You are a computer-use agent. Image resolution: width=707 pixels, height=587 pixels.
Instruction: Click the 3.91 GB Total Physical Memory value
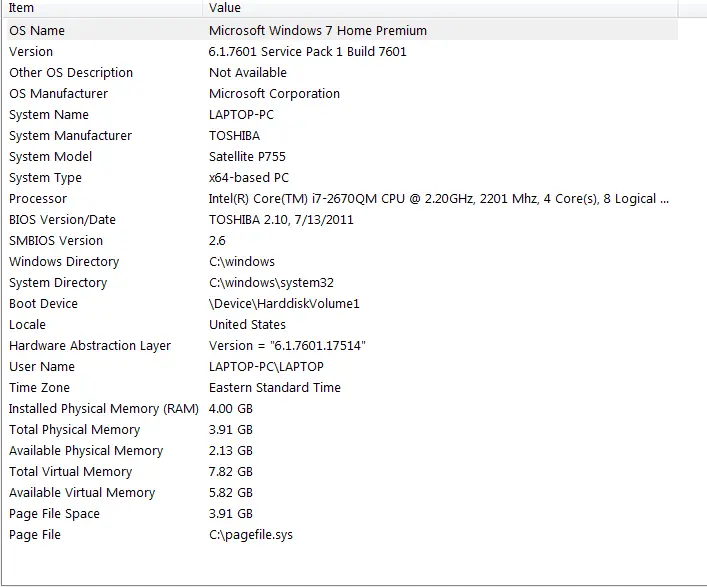(230, 429)
